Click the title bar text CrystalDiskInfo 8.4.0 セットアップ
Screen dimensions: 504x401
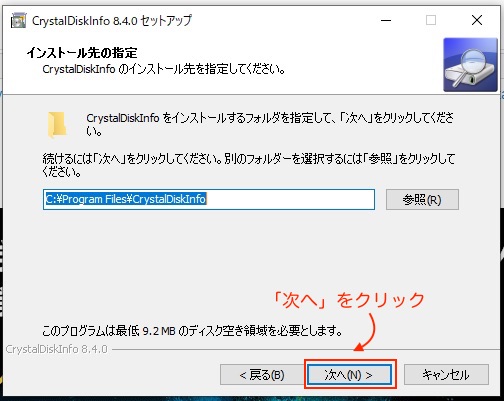[x=112, y=21]
